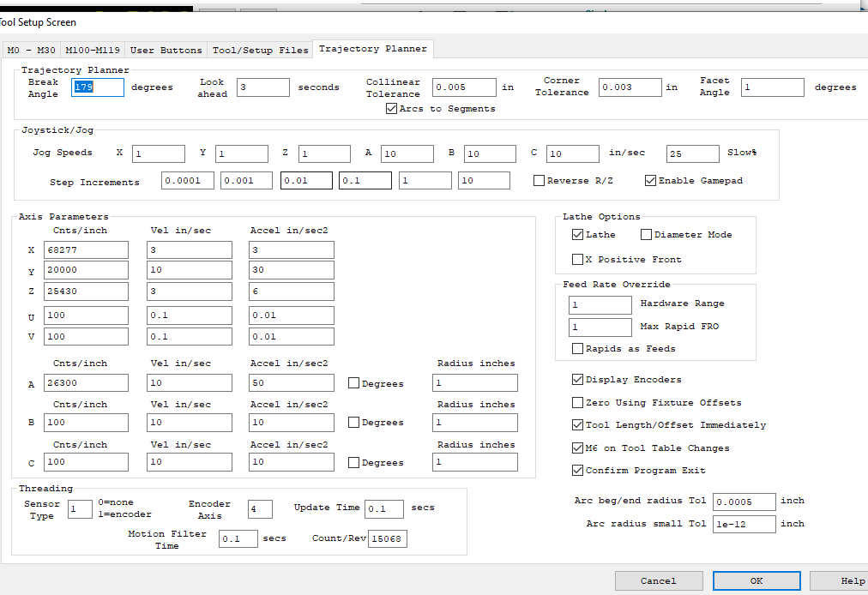Select the Threading Count/Rev field
This screenshot has height=595, width=868.
tap(387, 538)
